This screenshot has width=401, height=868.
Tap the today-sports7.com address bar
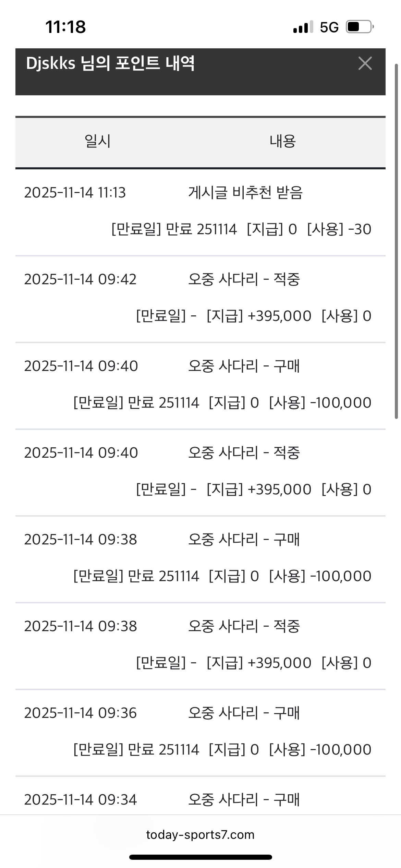click(x=200, y=834)
